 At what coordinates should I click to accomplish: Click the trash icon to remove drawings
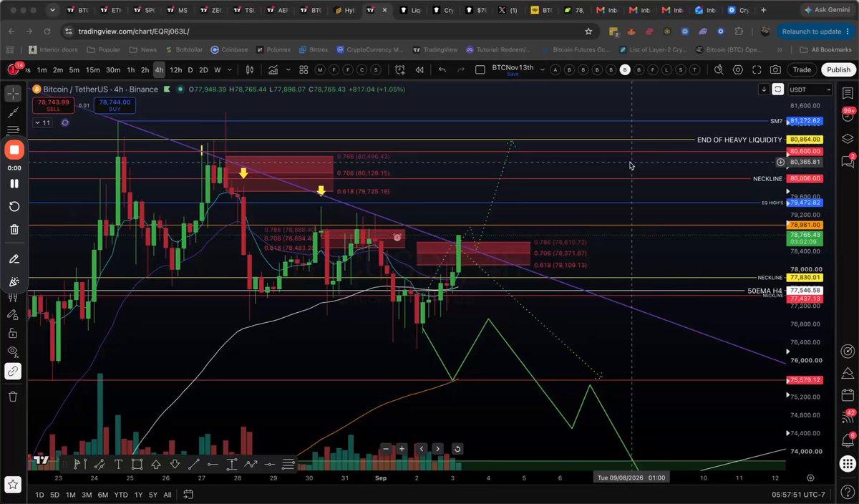coord(14,396)
